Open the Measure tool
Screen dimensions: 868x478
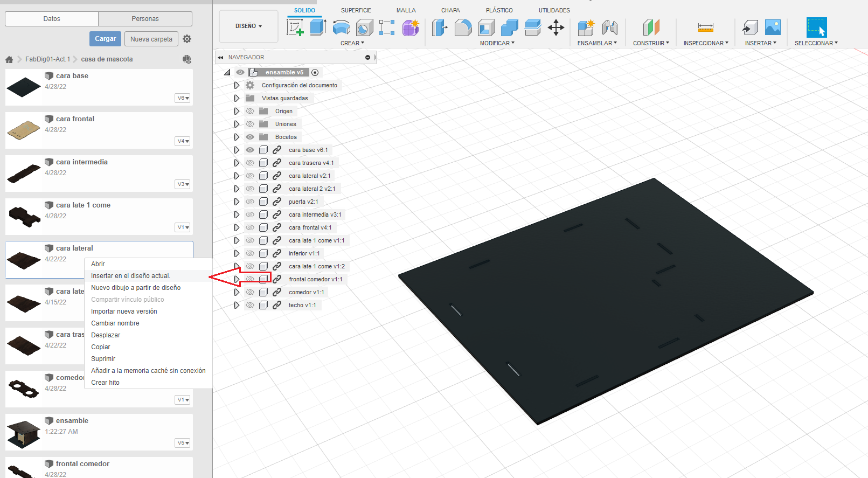click(705, 27)
